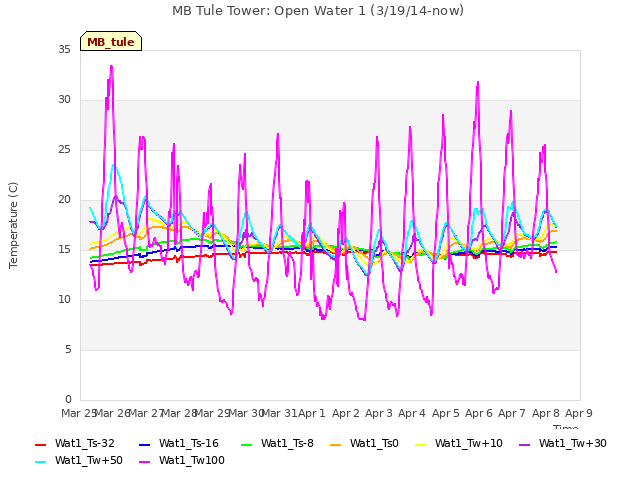Click the Mar 25 x-axis date label
The height and width of the screenshot is (480, 640).
pyautogui.click(x=79, y=413)
